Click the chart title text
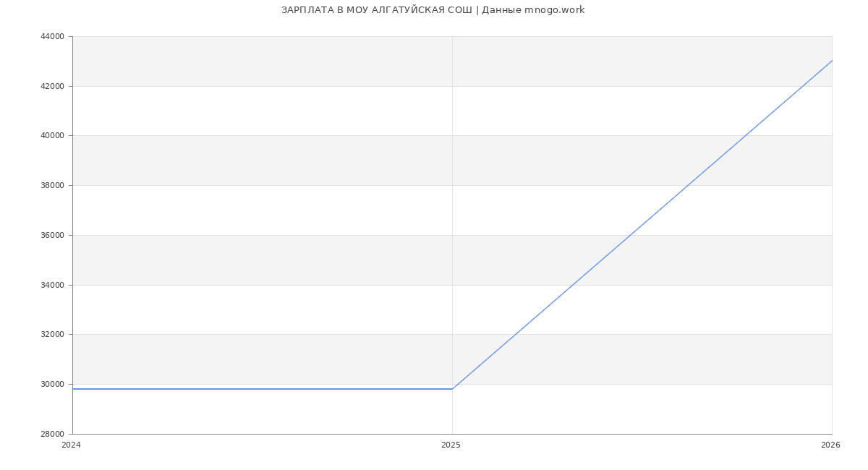The width and height of the screenshot is (868, 470). [433, 10]
